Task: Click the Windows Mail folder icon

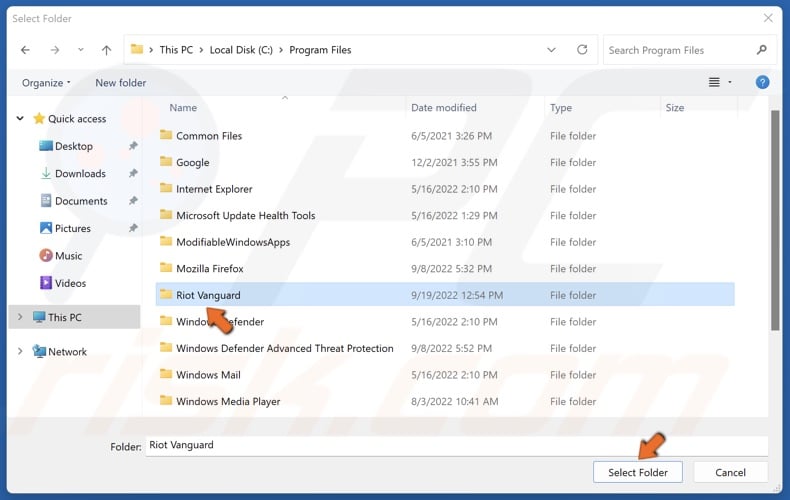Action: pyautogui.click(x=166, y=374)
